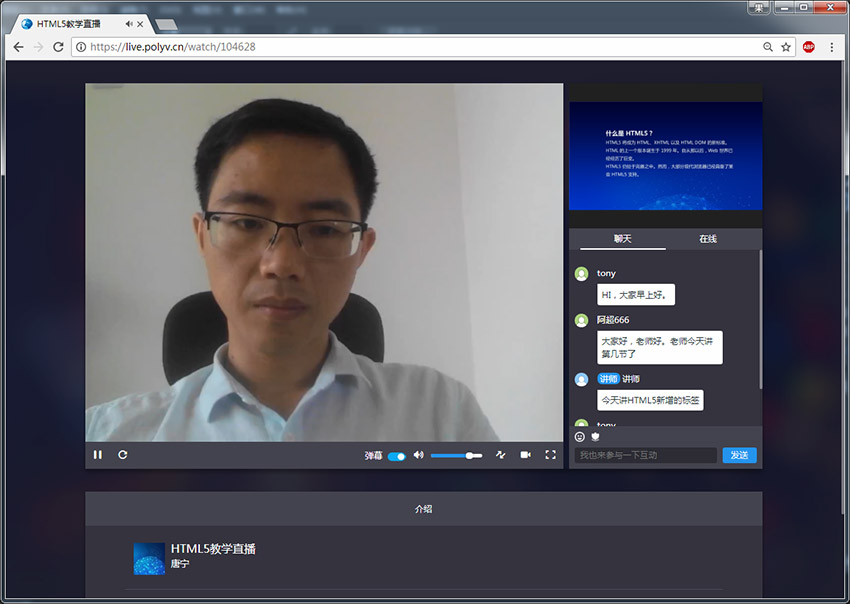The width and height of the screenshot is (850, 604).
Task: Reload the browser page
Action: (58, 47)
